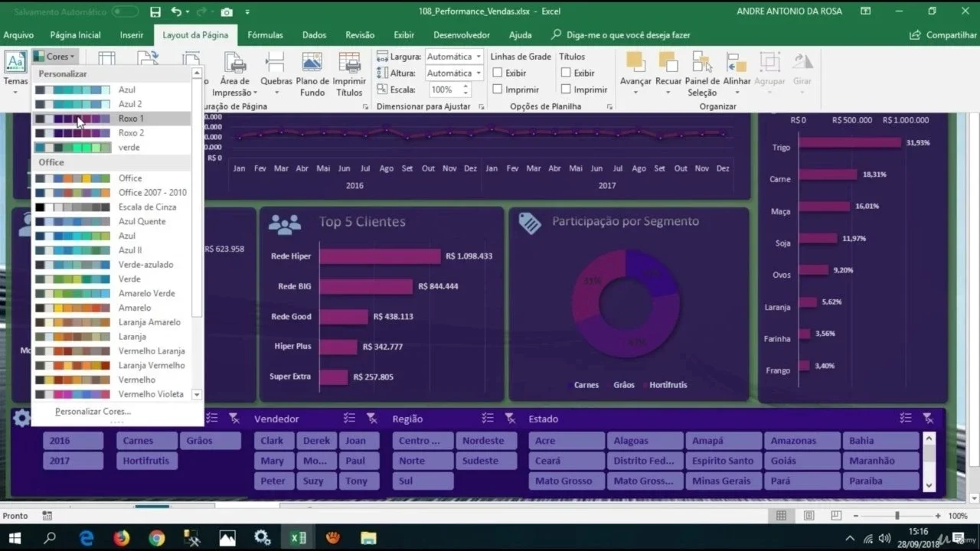Click the gear icon on the slicer panel
The width and height of the screenshot is (980, 551).
point(22,418)
